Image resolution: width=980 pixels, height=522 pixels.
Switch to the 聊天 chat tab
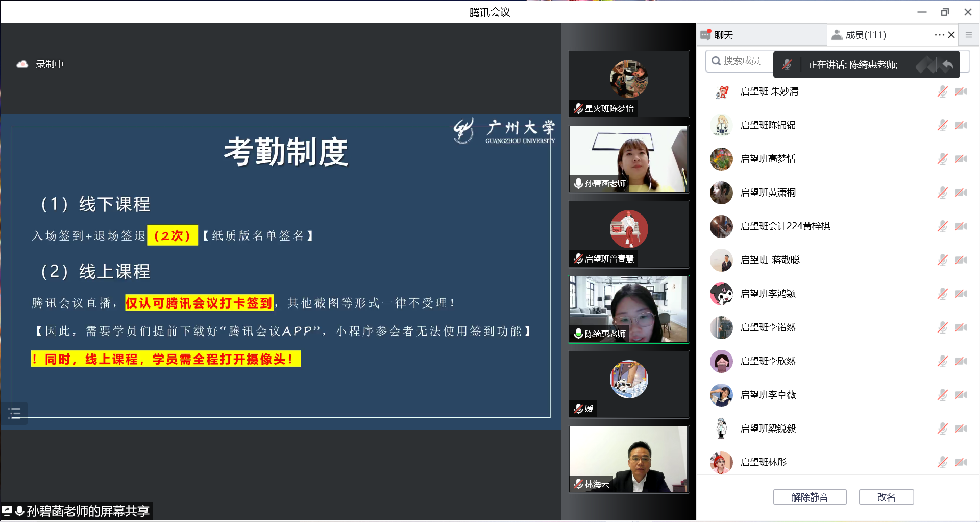[x=723, y=35]
